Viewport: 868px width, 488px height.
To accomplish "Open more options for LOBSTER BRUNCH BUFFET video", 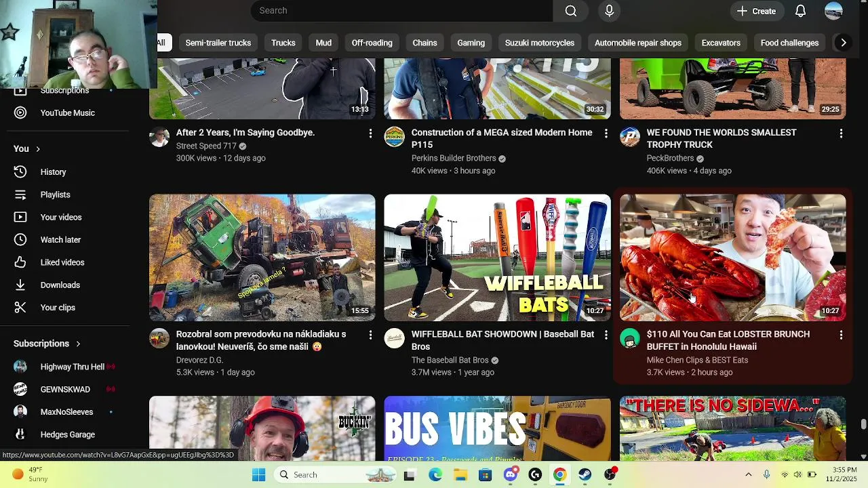I will (x=841, y=335).
